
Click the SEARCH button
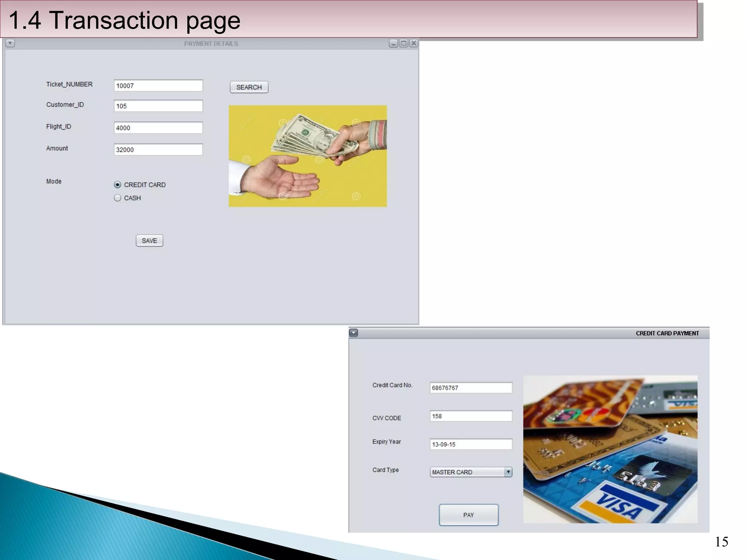click(249, 87)
